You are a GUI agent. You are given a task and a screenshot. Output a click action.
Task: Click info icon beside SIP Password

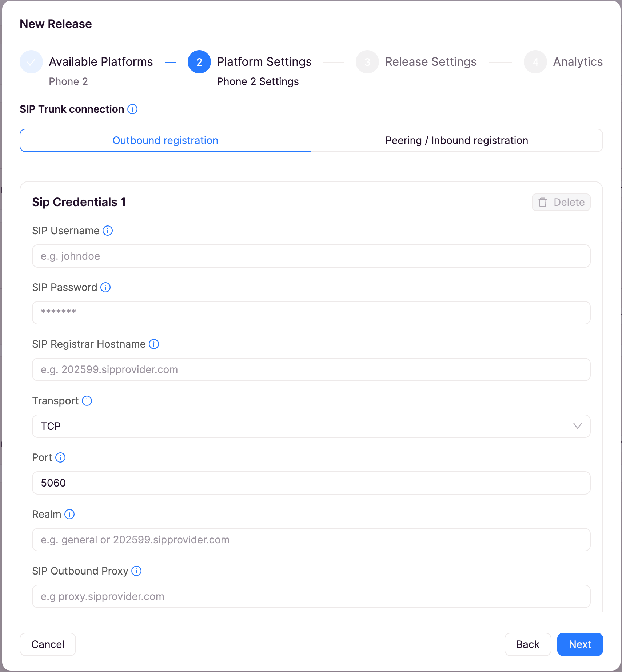[x=105, y=287]
